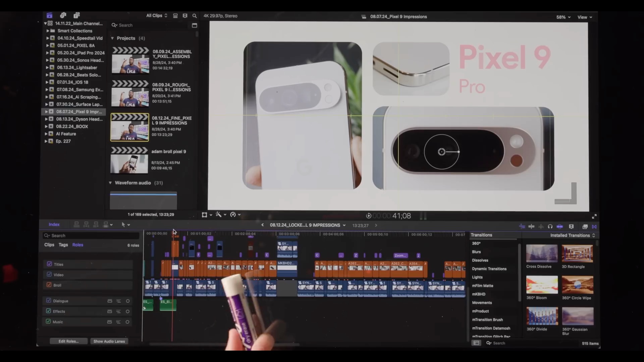Expand the 08.22.24_BOOX event
Viewport: 644px width, 362px height.
(47, 126)
